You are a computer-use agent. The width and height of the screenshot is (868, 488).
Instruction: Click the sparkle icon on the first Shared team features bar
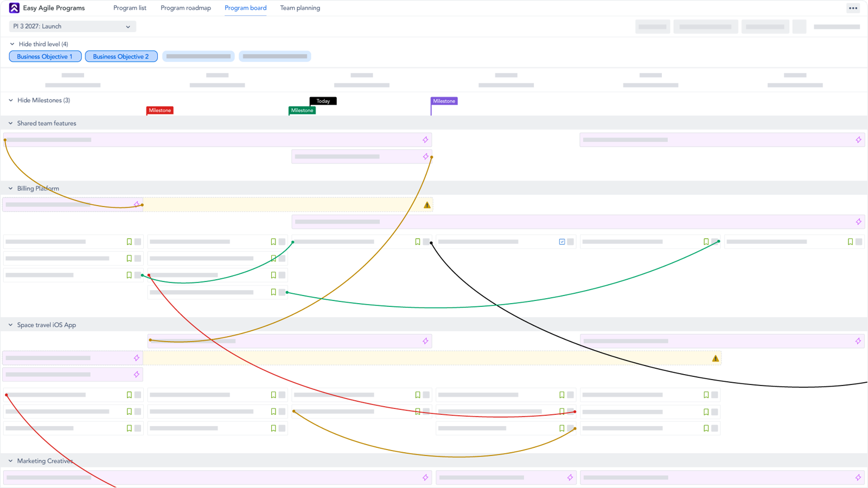point(425,139)
